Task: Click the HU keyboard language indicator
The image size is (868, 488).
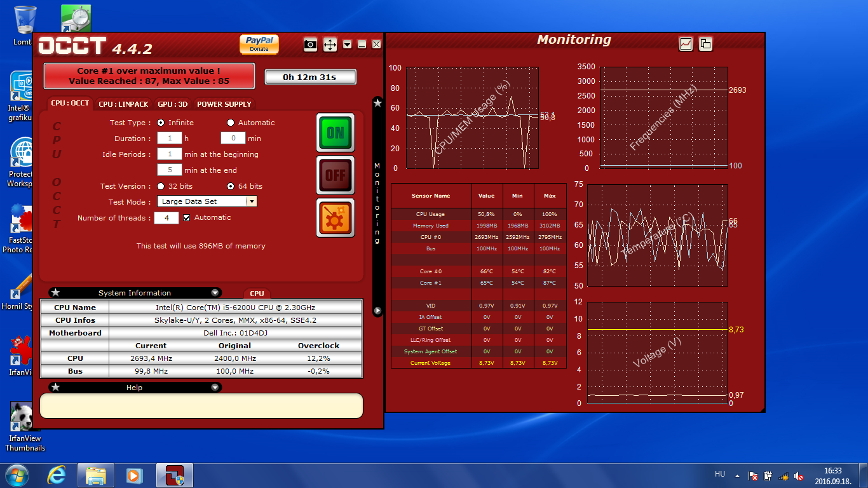Action: pyautogui.click(x=720, y=474)
